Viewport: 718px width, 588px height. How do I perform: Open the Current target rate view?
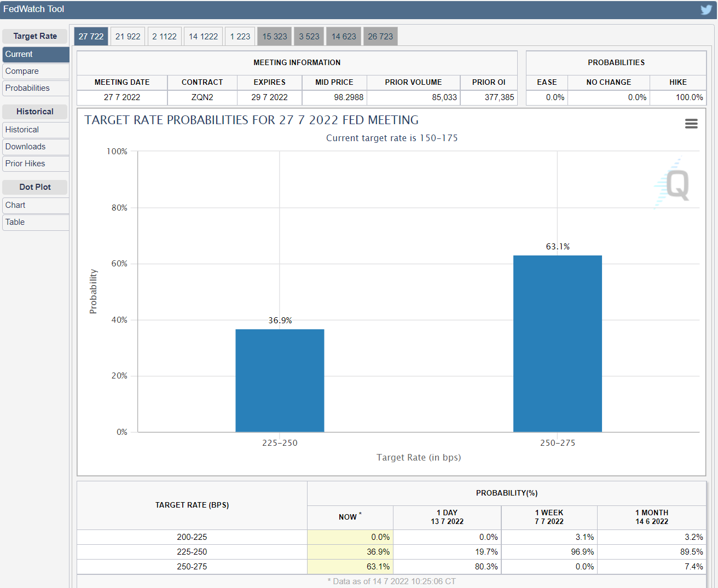click(36, 54)
